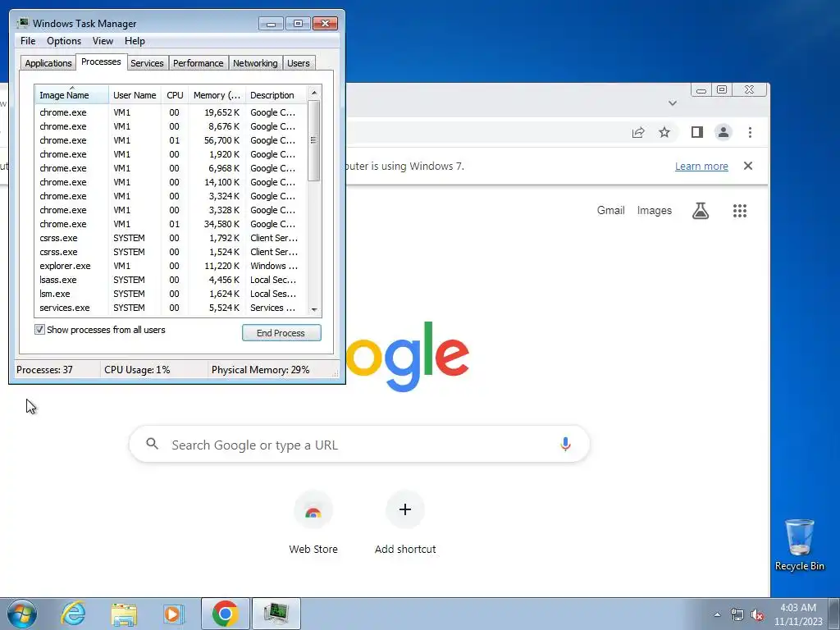Open Chrome profile avatar icon
Viewport: 840px width, 630px height.
point(724,132)
